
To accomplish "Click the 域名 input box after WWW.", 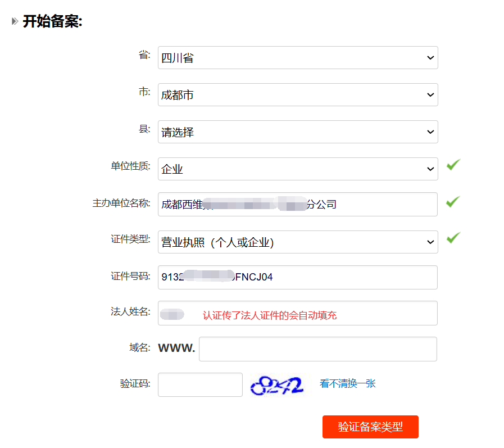I will coord(317,349).
